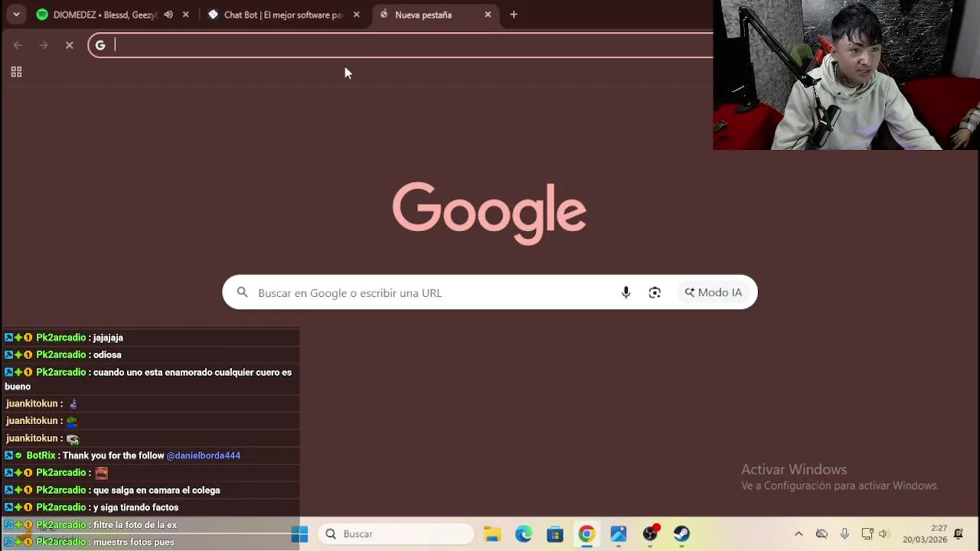
Task: Mute the audio on the Spotify tab
Action: 168,15
